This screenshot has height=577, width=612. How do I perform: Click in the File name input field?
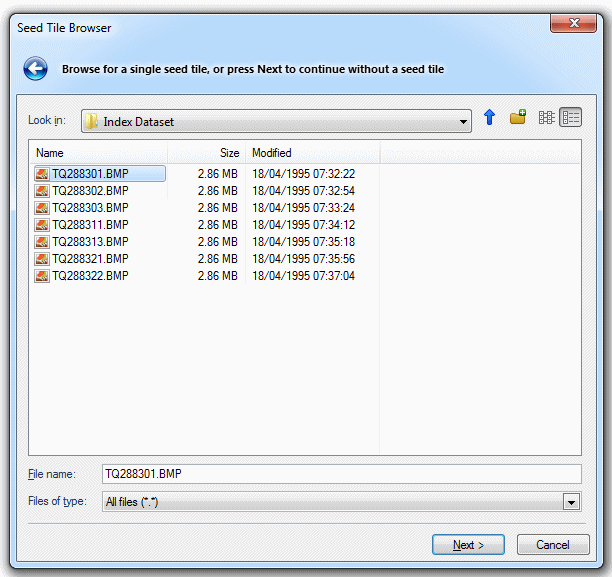[x=342, y=474]
